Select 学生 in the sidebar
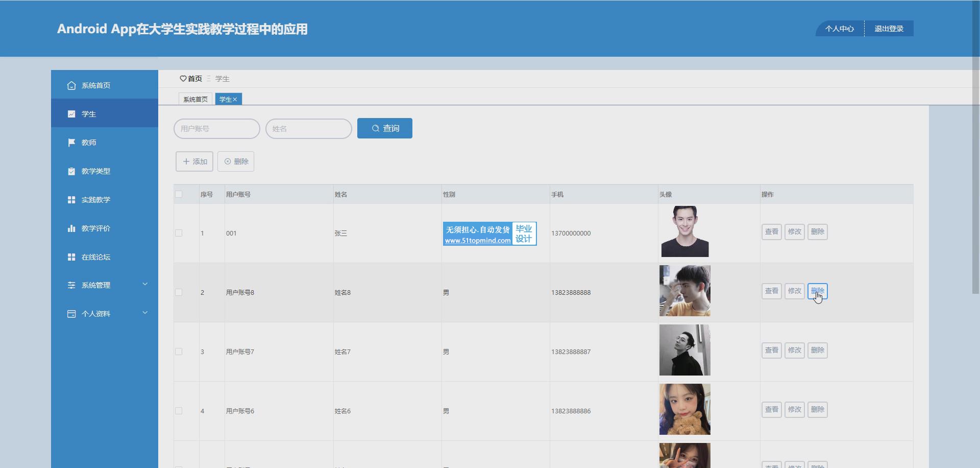 (105, 114)
